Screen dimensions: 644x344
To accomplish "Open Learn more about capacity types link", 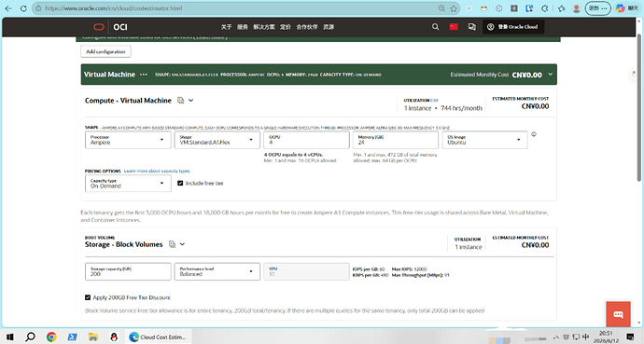I will click(157, 171).
